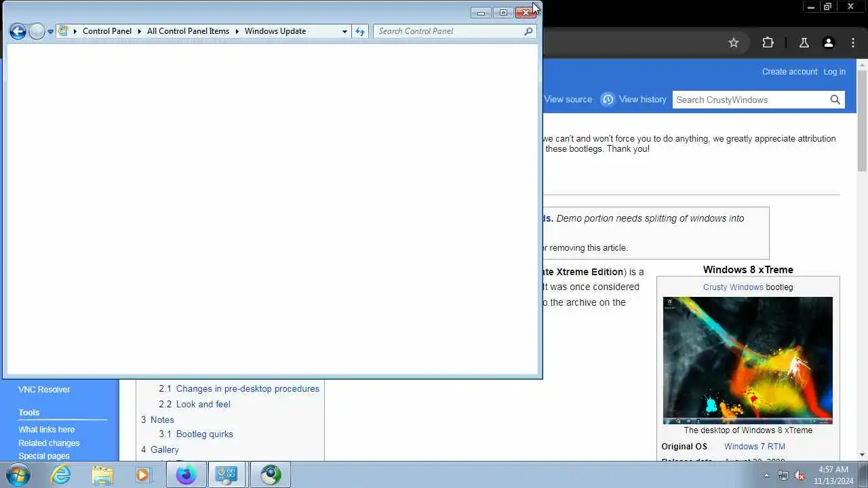
Task: Jump to 'Changes in pre-desktop procedures' section
Action: pos(248,389)
